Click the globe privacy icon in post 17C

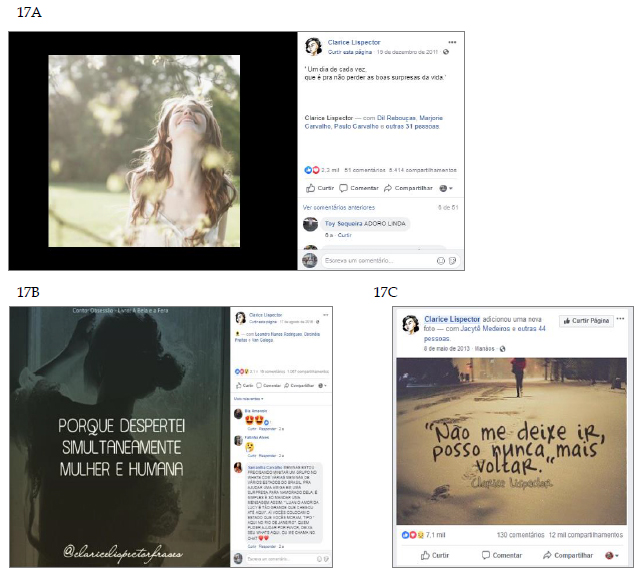click(502, 349)
